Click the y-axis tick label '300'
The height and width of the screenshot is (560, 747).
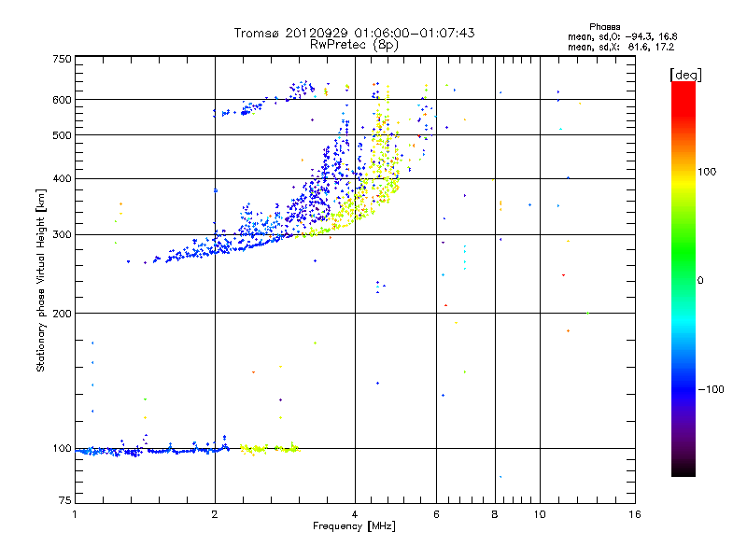pyautogui.click(x=62, y=235)
